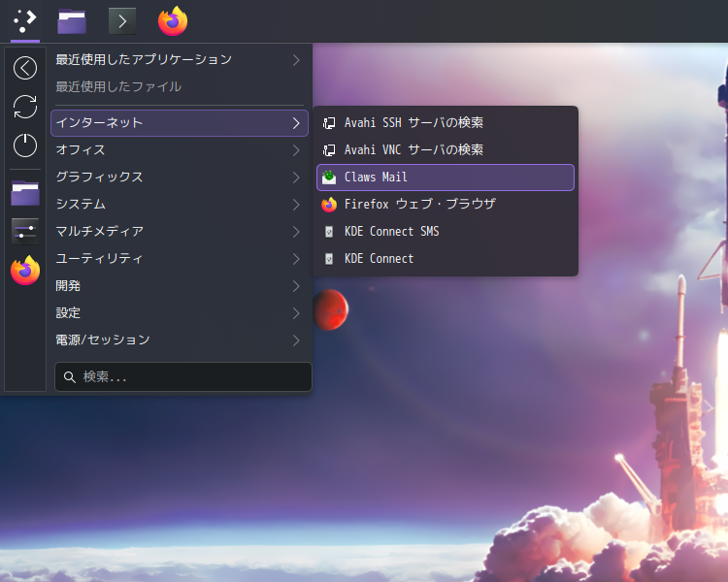Open Firefox from the top panel
The image size is (728, 582).
click(173, 21)
